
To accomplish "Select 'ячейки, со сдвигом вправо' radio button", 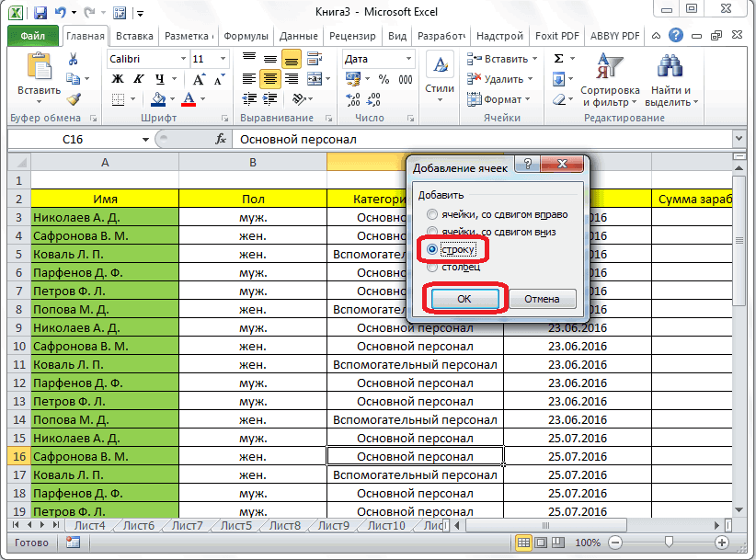I will point(430,214).
